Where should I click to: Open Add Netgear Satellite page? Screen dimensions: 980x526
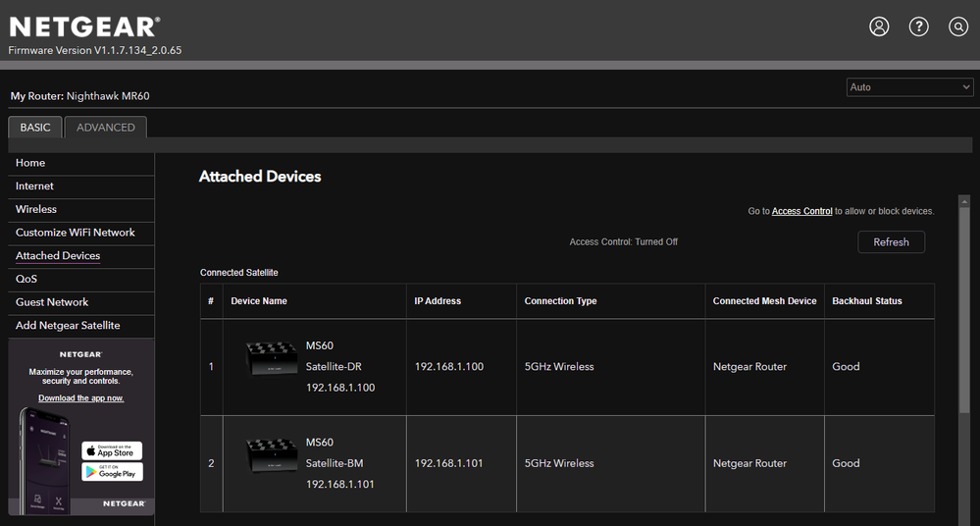point(68,325)
